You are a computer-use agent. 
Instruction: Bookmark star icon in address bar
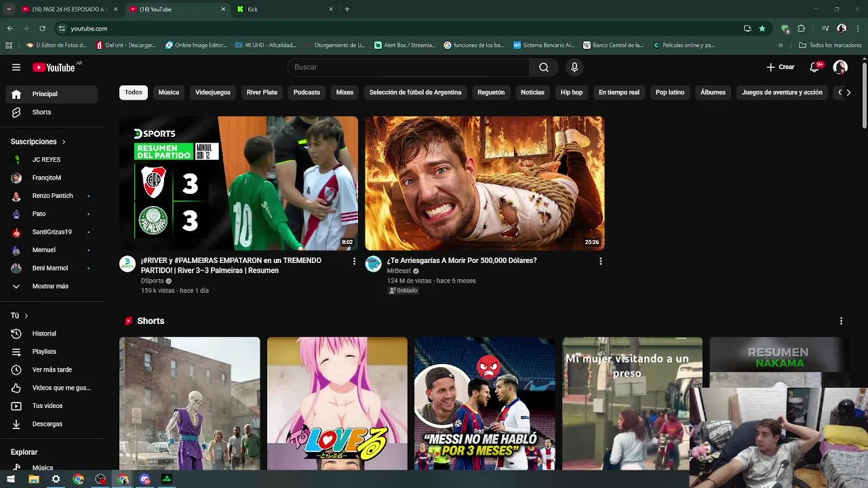pyautogui.click(x=762, y=28)
